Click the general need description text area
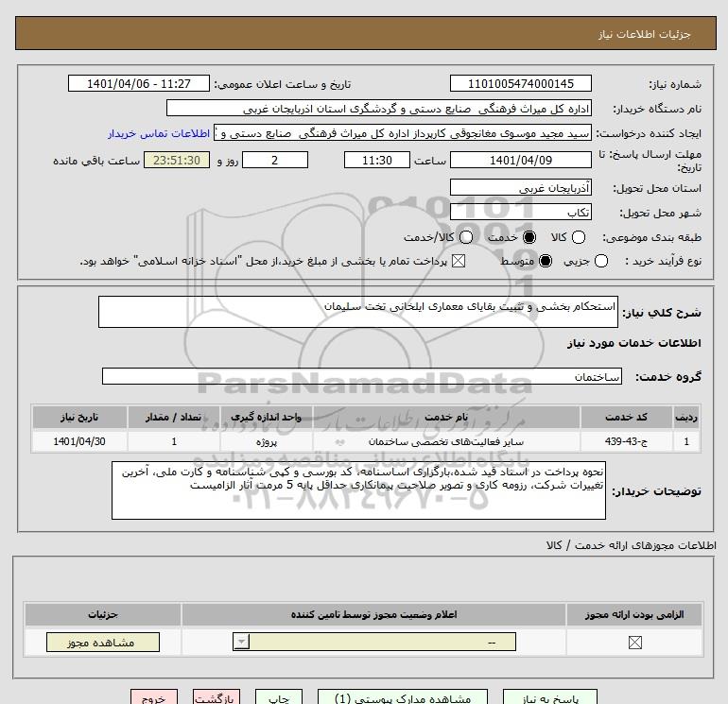This screenshot has width=728, height=704. (x=358, y=312)
